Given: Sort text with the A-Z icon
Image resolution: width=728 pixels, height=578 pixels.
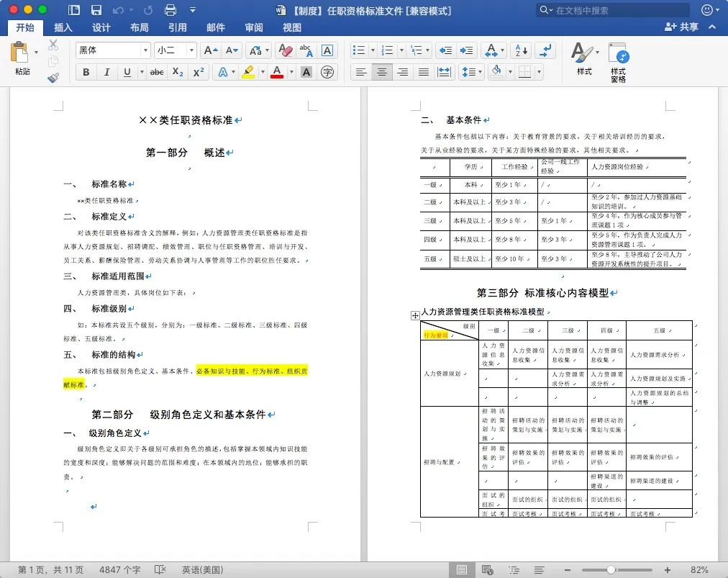Looking at the screenshot, I should (x=521, y=50).
